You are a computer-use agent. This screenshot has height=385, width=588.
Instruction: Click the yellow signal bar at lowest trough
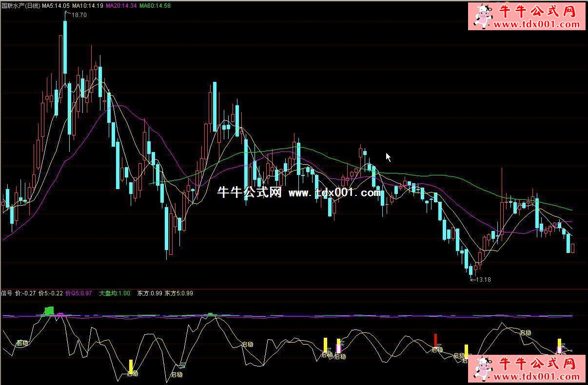pyautogui.click(x=131, y=366)
